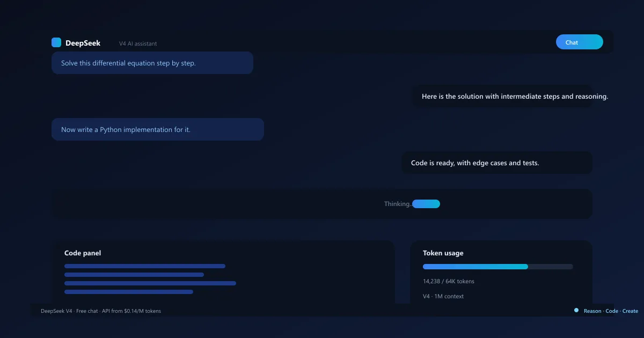Click the light blue dot in footer
This screenshot has width=644, height=338.
click(x=576, y=310)
